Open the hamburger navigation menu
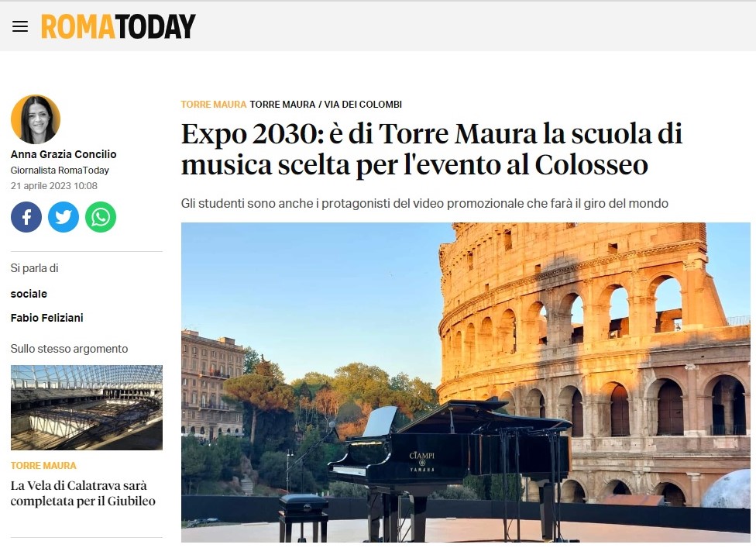Image resolution: width=756 pixels, height=548 pixels. pos(20,26)
